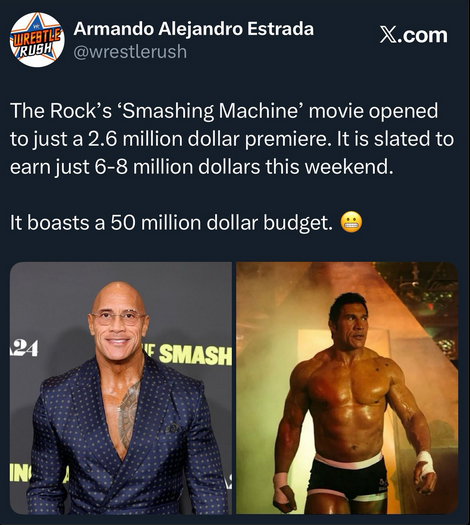470x525 pixels.
Task: Click the quoted 'Smashing Machine' title text
Action: click(x=210, y=111)
